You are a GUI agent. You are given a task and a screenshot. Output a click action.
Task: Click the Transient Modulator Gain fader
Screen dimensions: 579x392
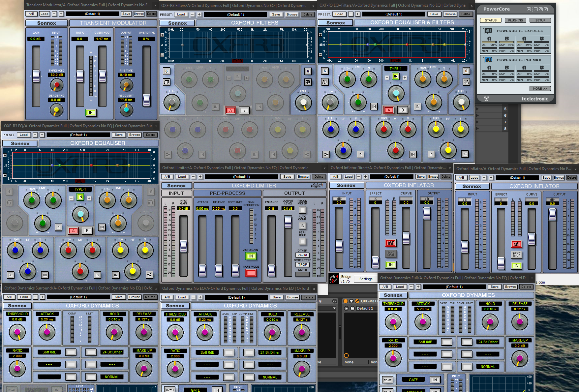click(x=36, y=76)
